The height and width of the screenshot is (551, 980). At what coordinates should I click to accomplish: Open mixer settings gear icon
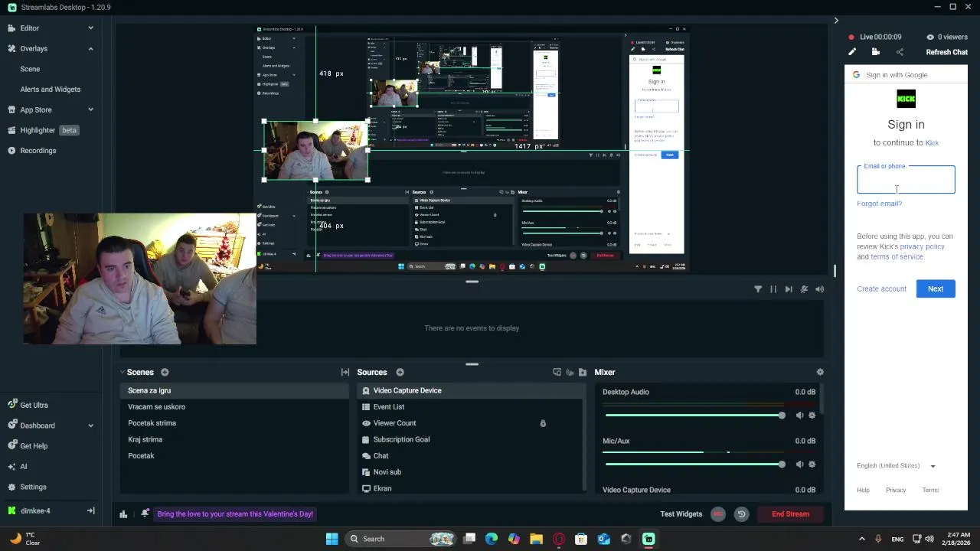pos(820,372)
